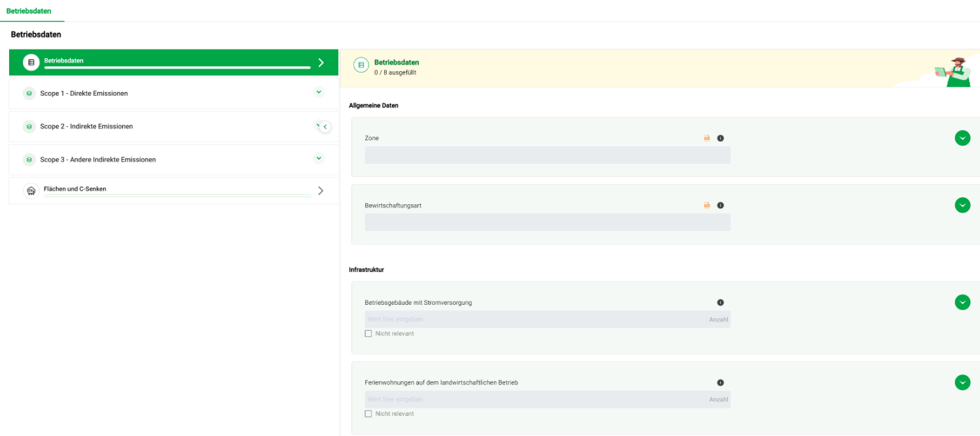Check Nicht relevant under Betriebsgebäude

pyautogui.click(x=368, y=334)
